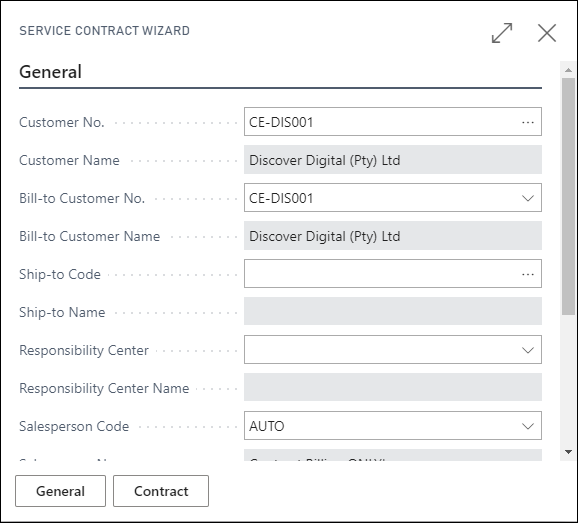Select the Bill-to Customer Name field

click(x=393, y=236)
